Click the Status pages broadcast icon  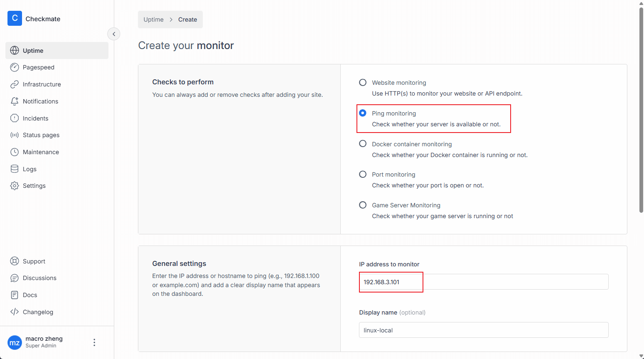(15, 135)
